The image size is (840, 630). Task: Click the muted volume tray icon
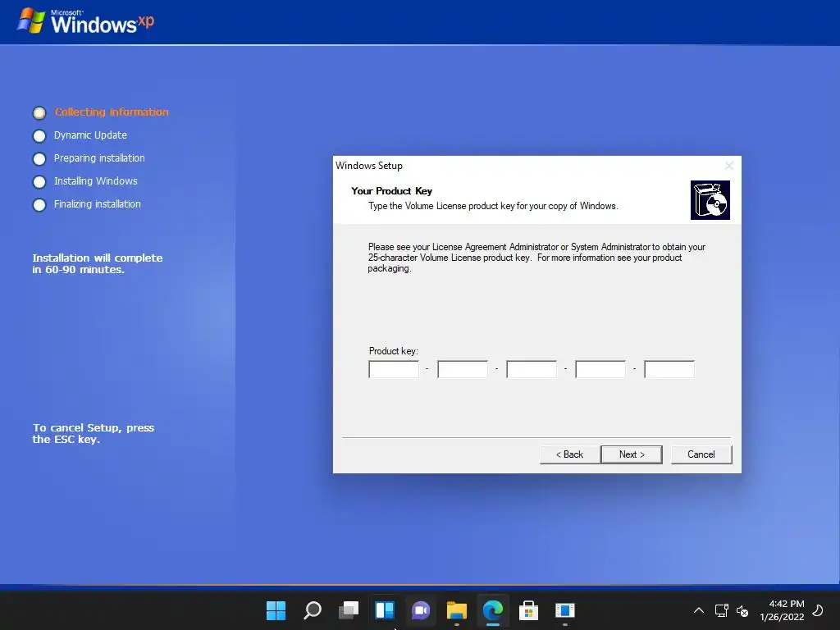[742, 610]
